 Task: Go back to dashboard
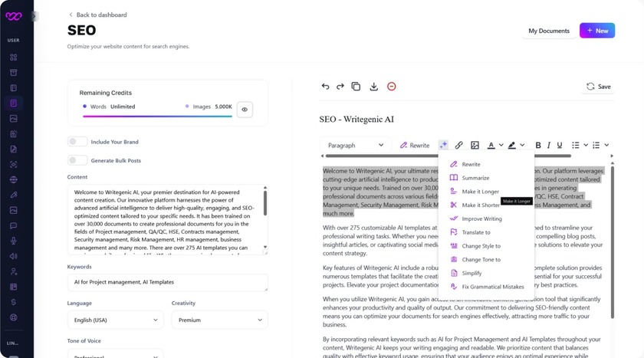pyautogui.click(x=98, y=15)
